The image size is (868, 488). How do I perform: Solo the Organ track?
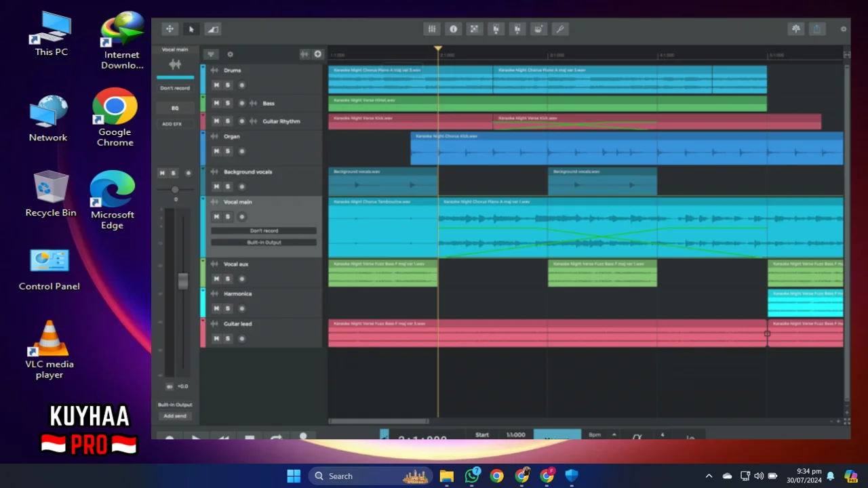(x=228, y=151)
